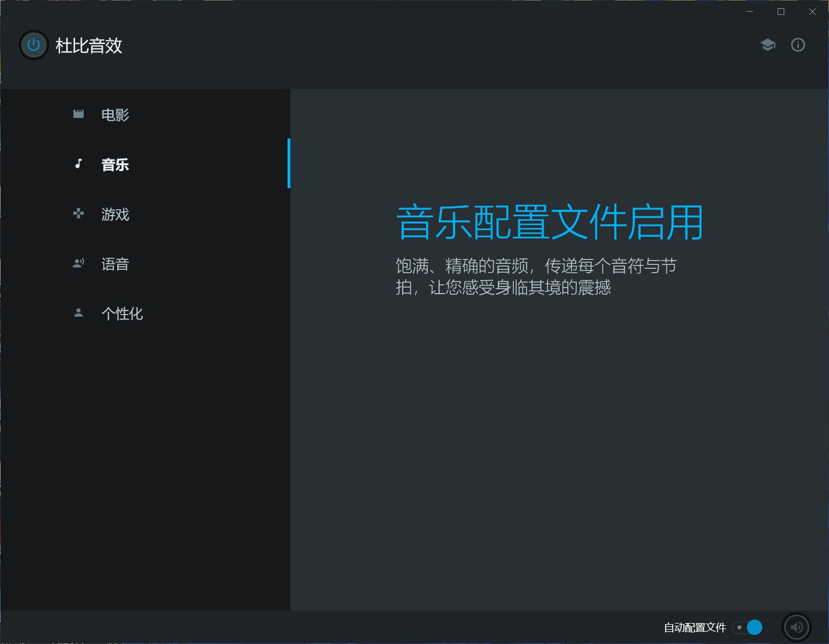The height and width of the screenshot is (644, 829).
Task: Toggle the Dolby audio power button
Action: pos(34,45)
